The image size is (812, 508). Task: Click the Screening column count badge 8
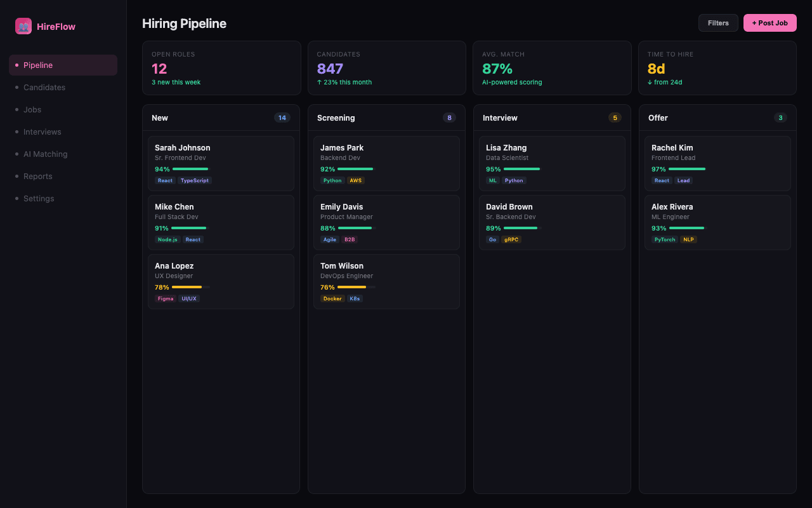pos(449,117)
